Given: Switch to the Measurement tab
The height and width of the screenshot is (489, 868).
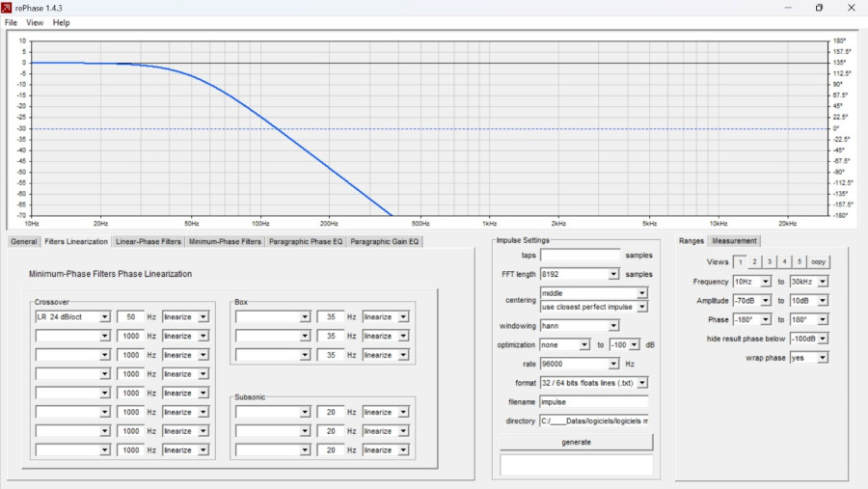Looking at the screenshot, I should (734, 241).
